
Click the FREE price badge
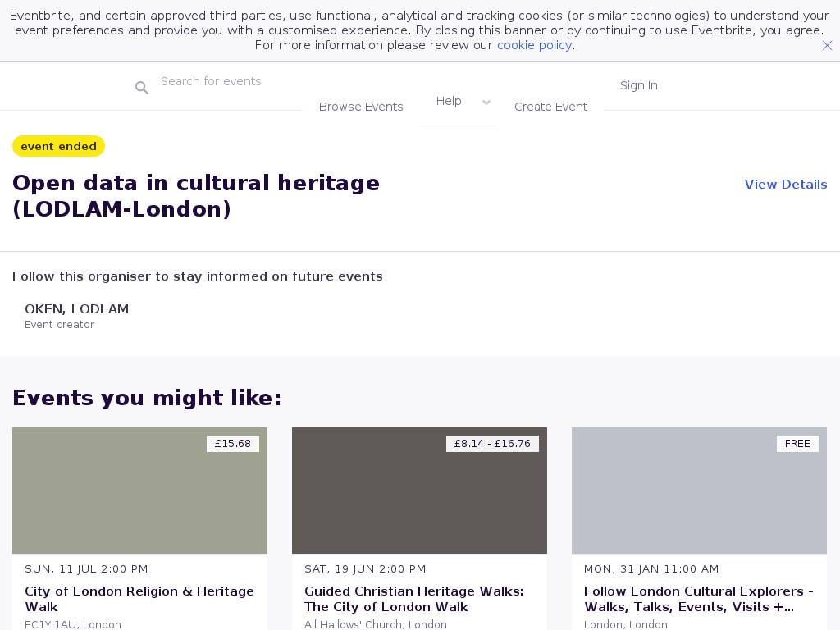click(797, 444)
